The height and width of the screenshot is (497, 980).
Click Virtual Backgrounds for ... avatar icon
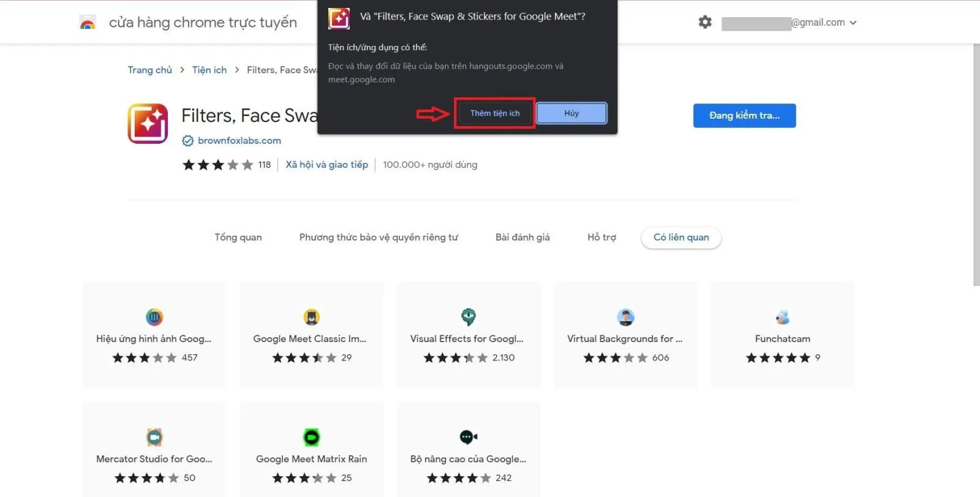(625, 317)
